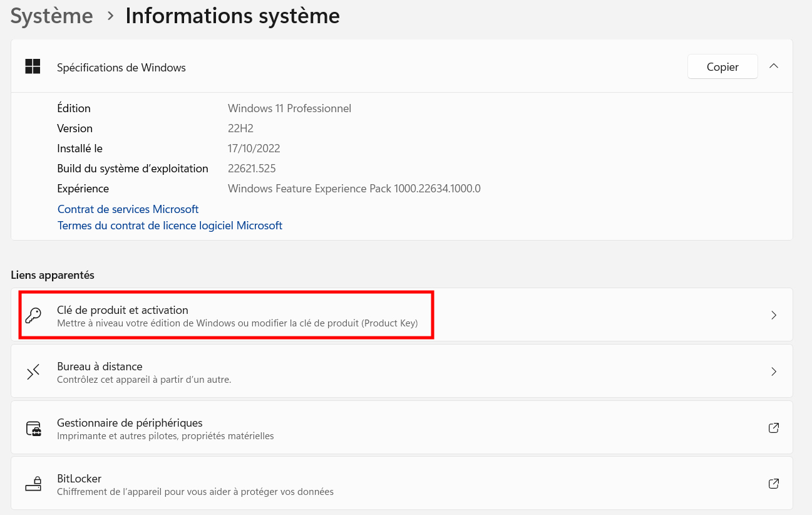The image size is (812, 515).
Task: Click the Informations système breadcrumb title
Action: tap(232, 16)
